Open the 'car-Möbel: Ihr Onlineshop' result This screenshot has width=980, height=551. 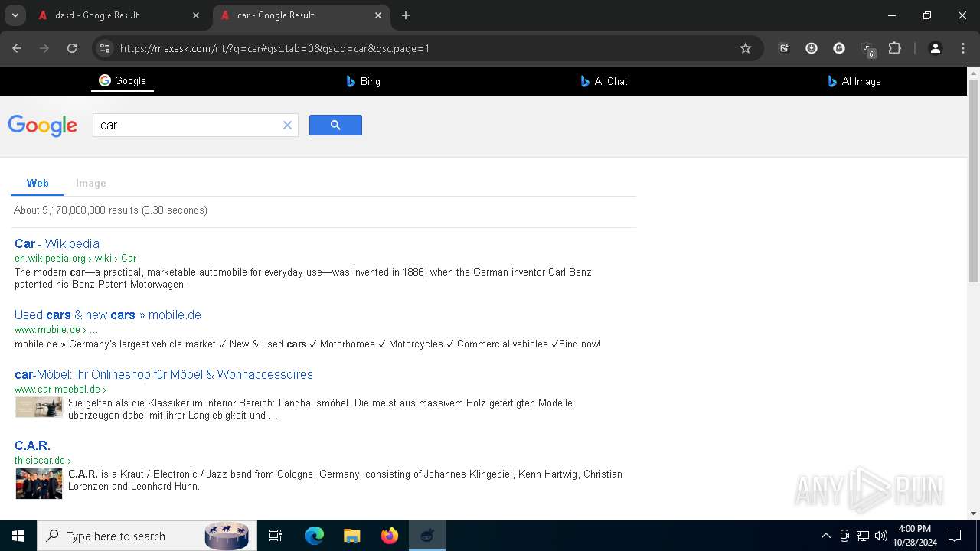164,374
